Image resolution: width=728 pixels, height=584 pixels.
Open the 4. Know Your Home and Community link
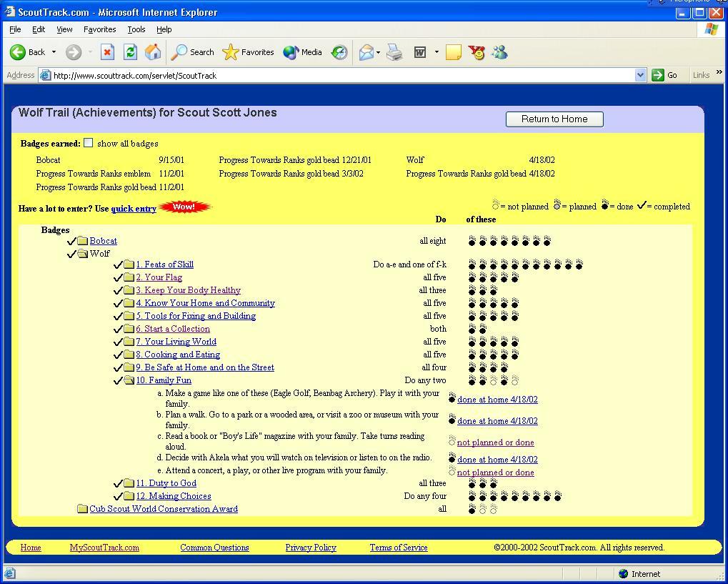click(205, 303)
